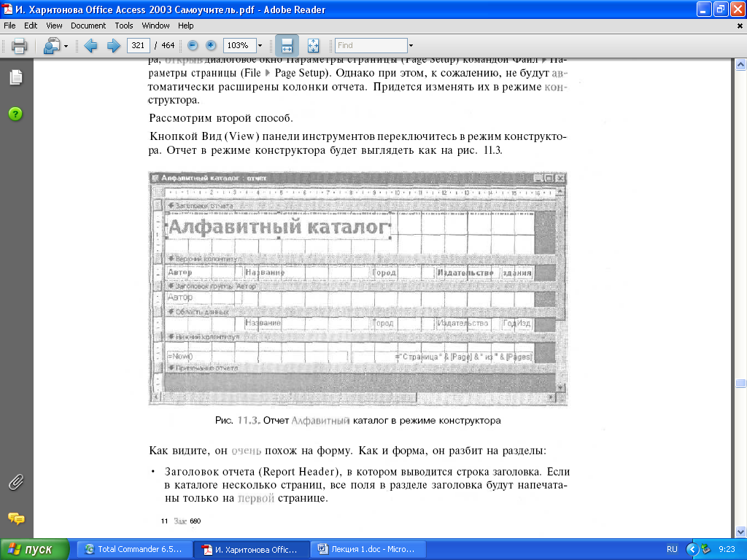Expand the dropdown arrow beside meeting icon
747x560 pixels.
(66, 46)
